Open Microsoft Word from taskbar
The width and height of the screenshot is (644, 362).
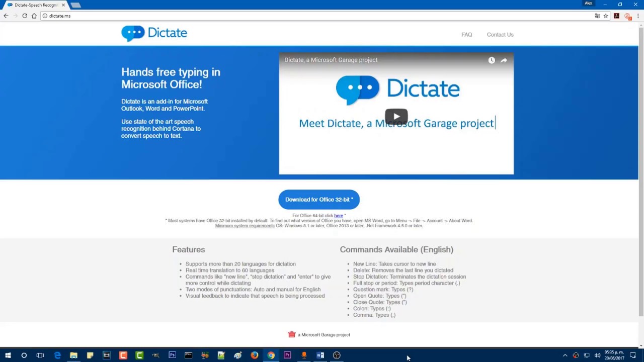320,355
